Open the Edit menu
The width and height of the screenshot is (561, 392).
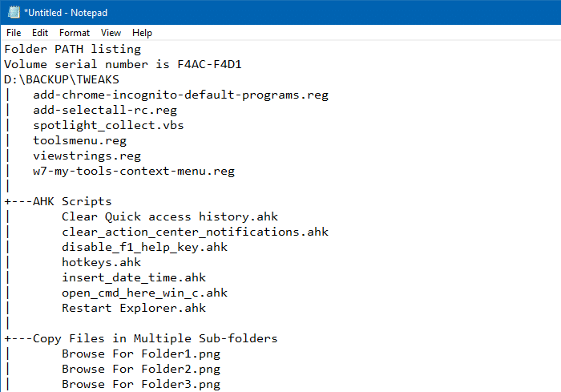click(x=40, y=33)
